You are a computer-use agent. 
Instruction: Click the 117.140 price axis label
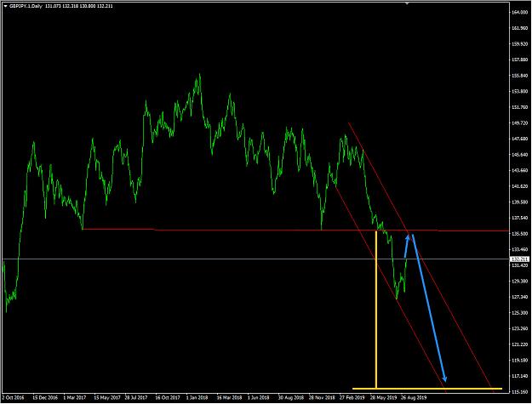(519, 376)
